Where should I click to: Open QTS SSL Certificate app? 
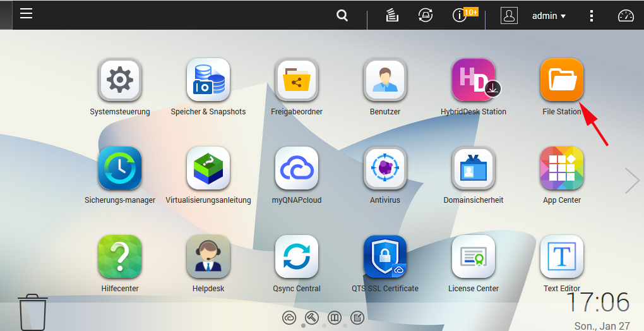[x=385, y=256]
